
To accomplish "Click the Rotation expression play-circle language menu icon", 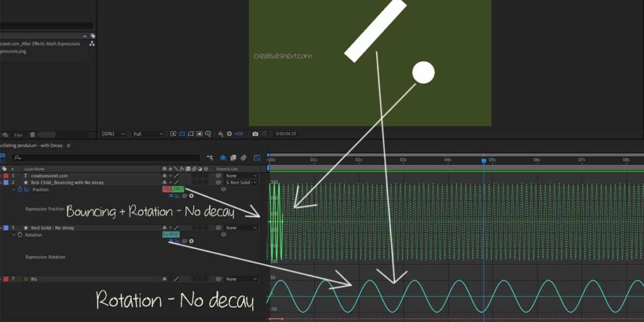I will click(191, 241).
